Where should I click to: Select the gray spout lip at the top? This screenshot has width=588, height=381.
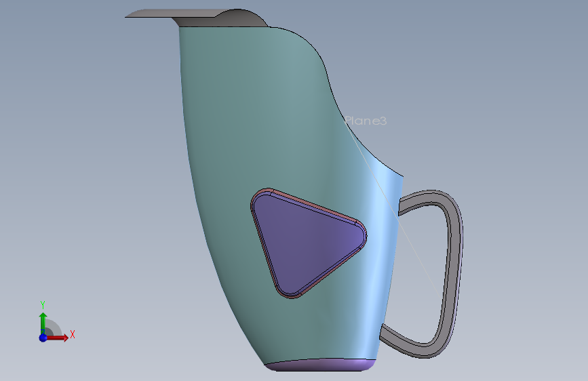coord(197,18)
